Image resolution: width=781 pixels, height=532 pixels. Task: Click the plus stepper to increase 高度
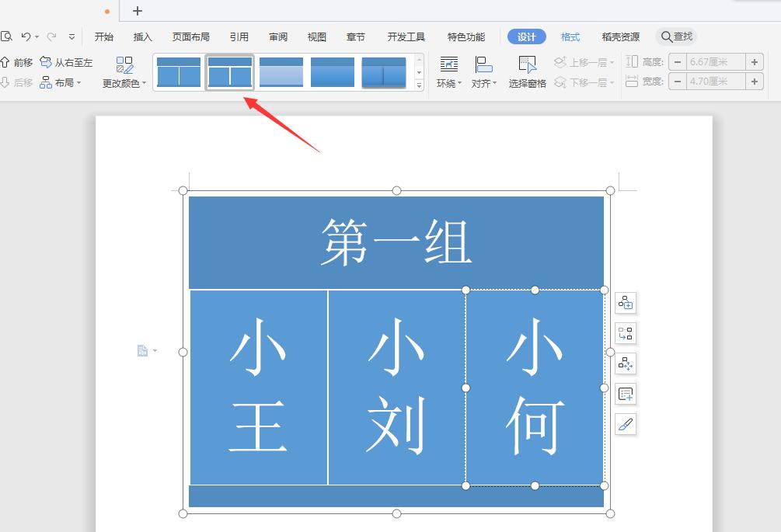pyautogui.click(x=754, y=61)
